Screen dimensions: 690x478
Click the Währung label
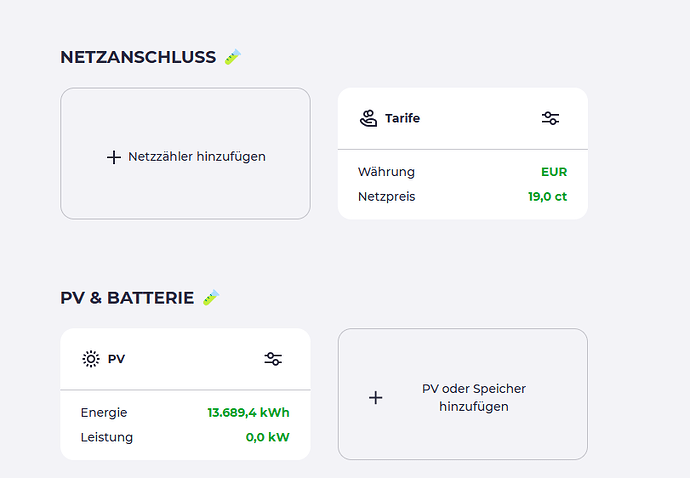pos(386,172)
